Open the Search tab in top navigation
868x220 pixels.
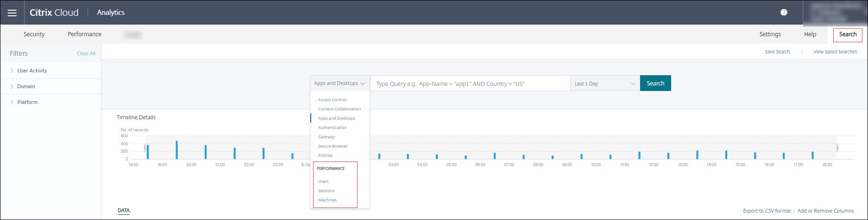(848, 34)
